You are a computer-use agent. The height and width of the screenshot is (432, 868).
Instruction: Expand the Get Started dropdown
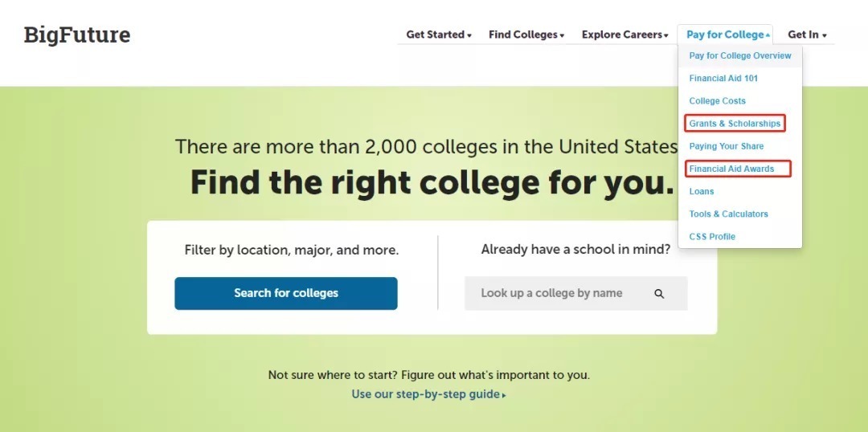(x=439, y=35)
